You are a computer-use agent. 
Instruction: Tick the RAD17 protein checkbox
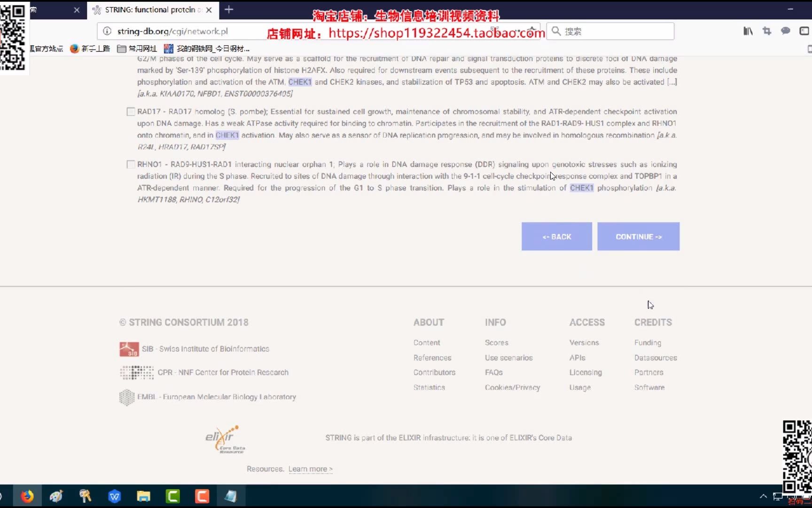click(x=131, y=112)
